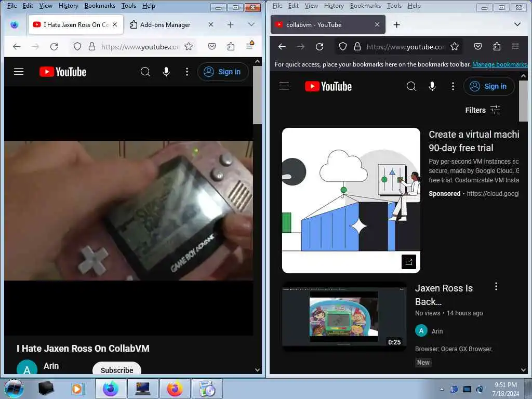List all tabs dropdown in right window
532x399 pixels.
(x=517, y=24)
